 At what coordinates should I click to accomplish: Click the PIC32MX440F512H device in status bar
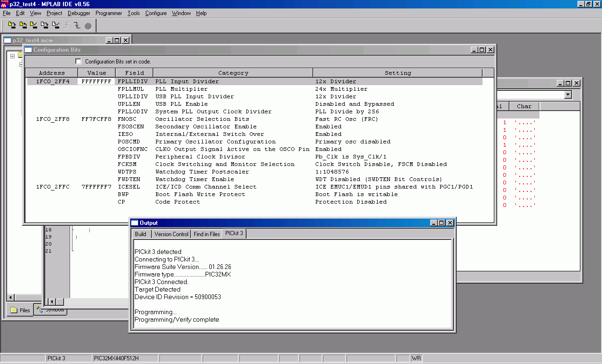(125, 358)
